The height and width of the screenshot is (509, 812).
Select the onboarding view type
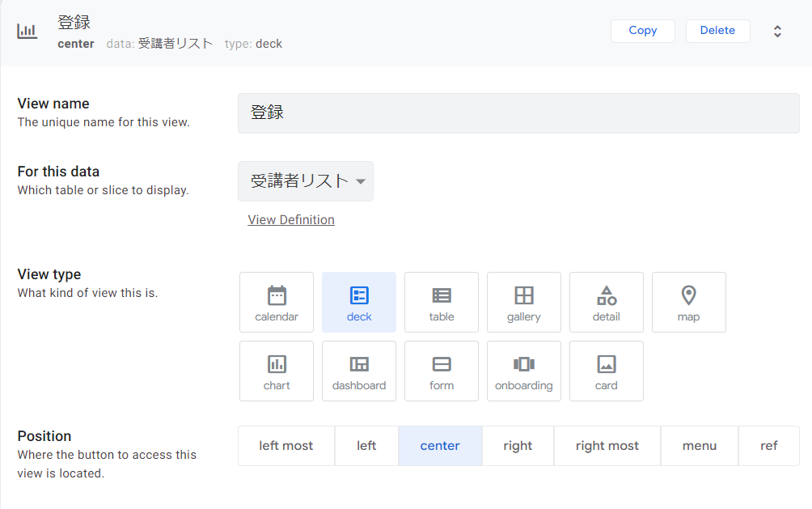523,371
